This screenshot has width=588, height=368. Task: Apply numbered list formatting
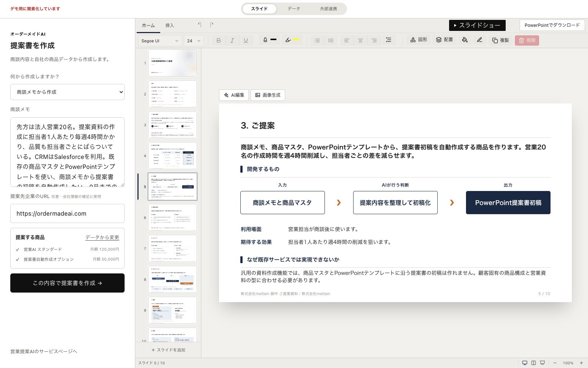(x=331, y=40)
